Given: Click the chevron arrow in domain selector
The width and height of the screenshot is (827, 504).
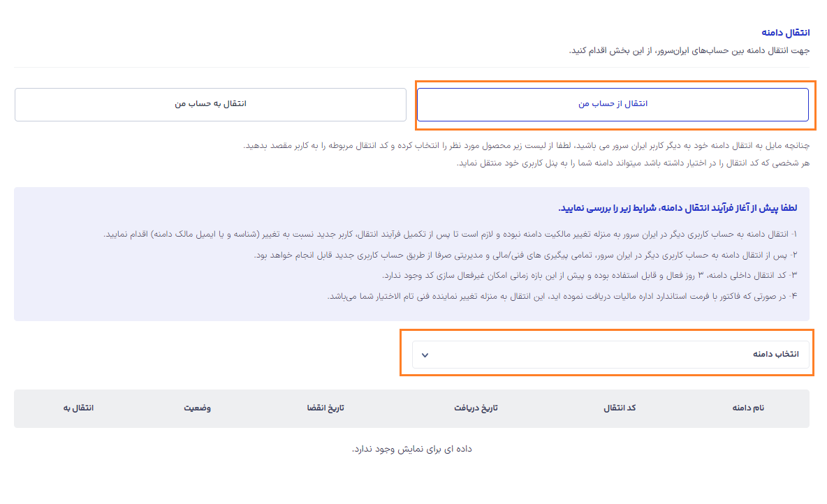Looking at the screenshot, I should (425, 355).
